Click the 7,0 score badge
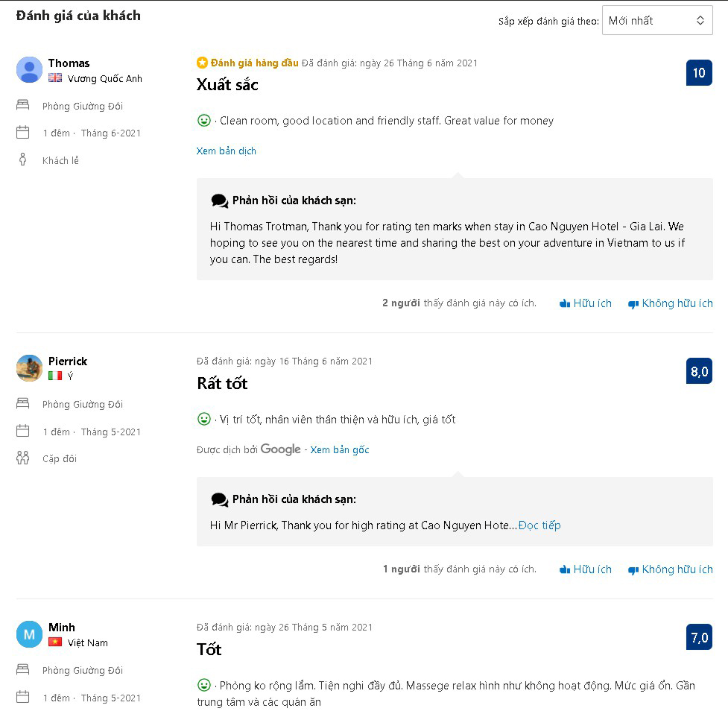 [699, 637]
